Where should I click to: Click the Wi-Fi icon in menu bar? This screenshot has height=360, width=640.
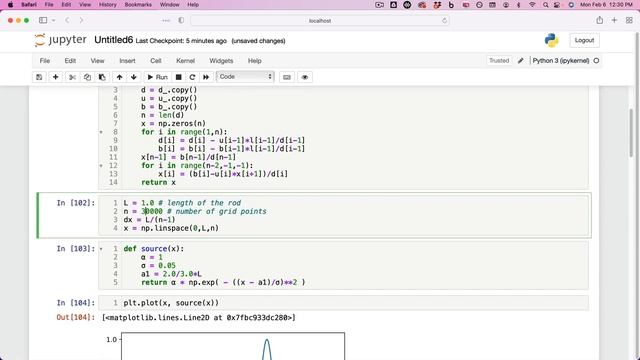pyautogui.click(x=532, y=5)
